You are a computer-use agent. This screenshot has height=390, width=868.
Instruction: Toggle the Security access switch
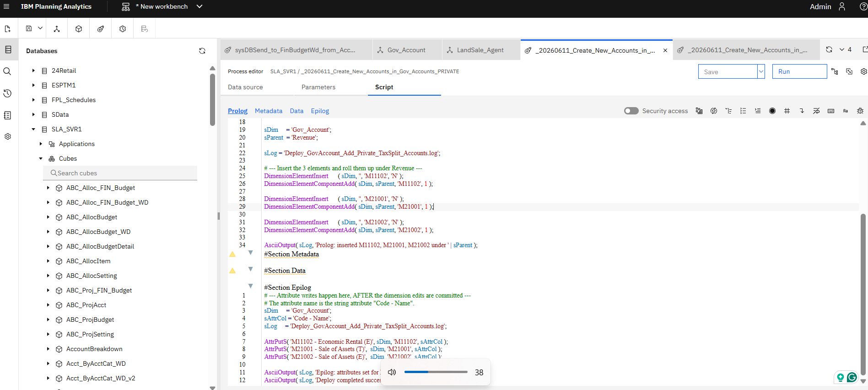(631, 111)
